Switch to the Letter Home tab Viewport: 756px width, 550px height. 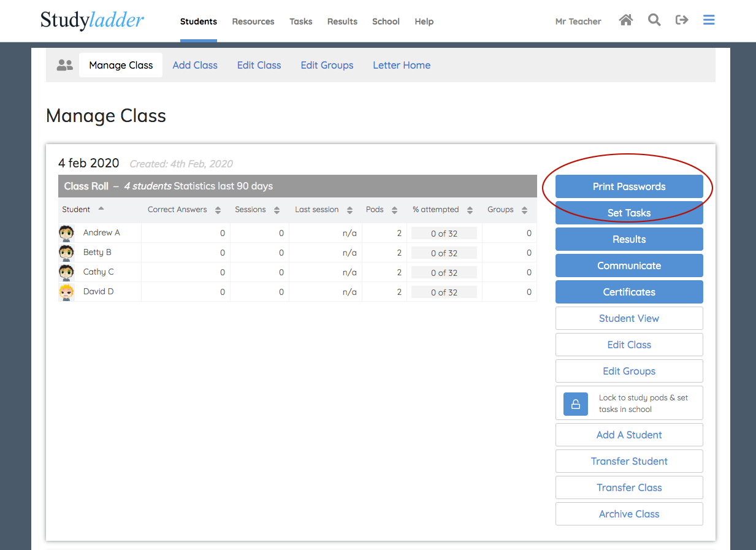(x=402, y=65)
